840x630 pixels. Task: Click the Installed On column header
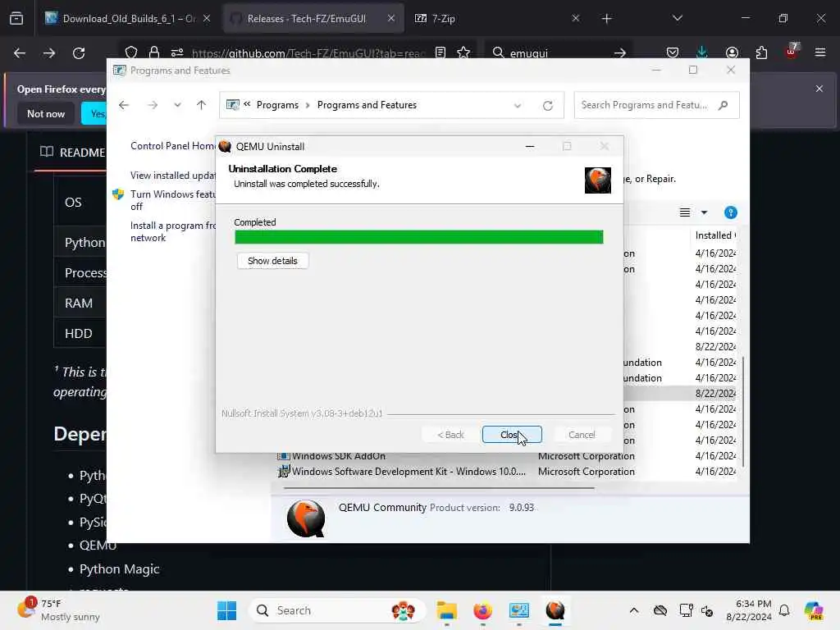point(715,235)
